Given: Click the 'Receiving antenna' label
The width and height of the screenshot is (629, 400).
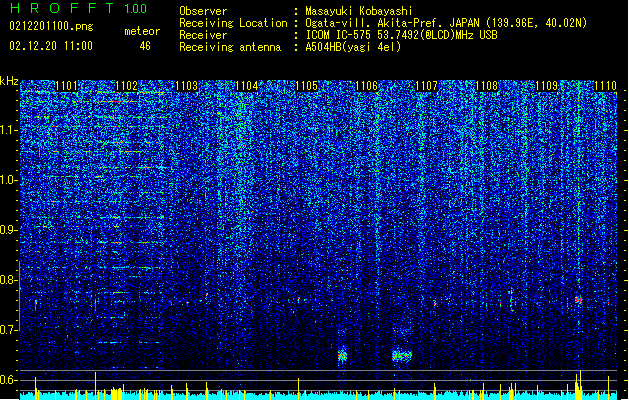Looking at the screenshot, I should [x=230, y=47].
